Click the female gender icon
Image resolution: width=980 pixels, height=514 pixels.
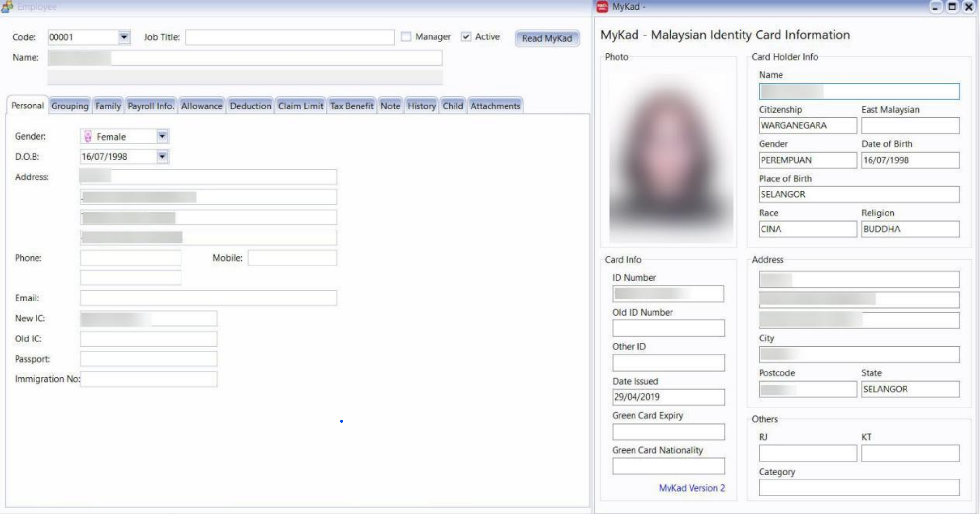tap(88, 137)
